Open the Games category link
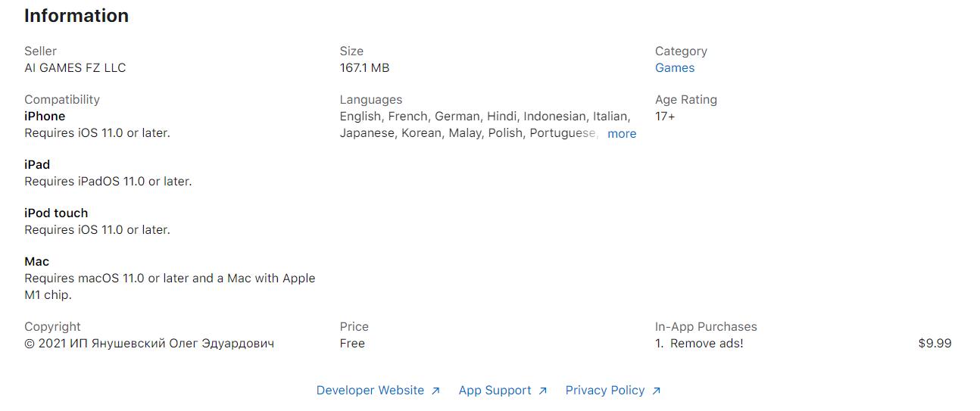Screen dimensions: 980x411 (675, 67)
